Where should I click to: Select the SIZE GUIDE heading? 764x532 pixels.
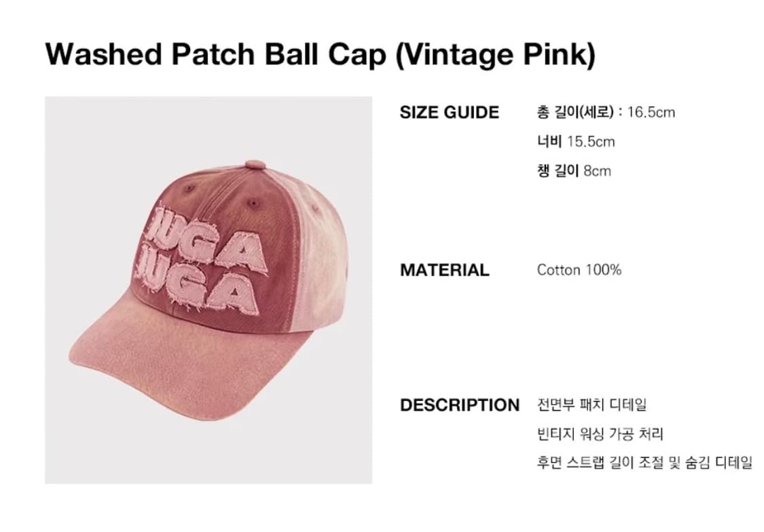point(449,112)
